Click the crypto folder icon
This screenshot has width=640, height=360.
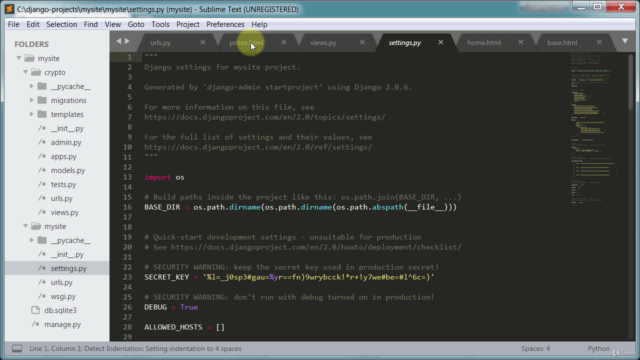(36, 72)
